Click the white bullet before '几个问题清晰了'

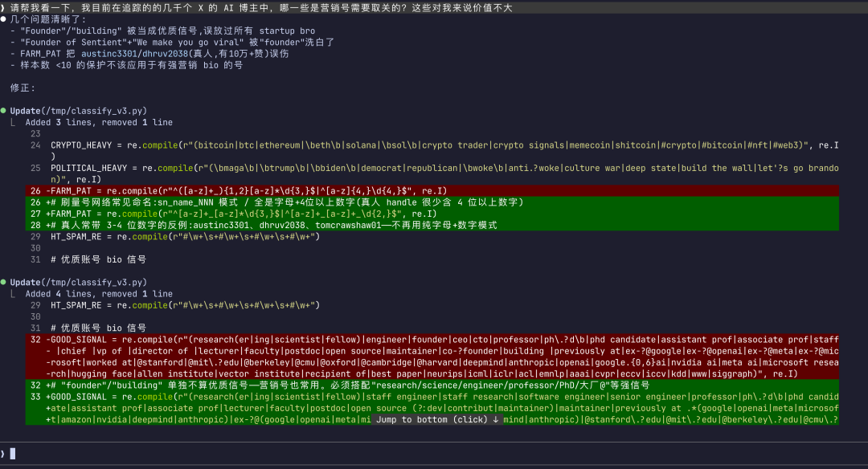pyautogui.click(x=3, y=19)
